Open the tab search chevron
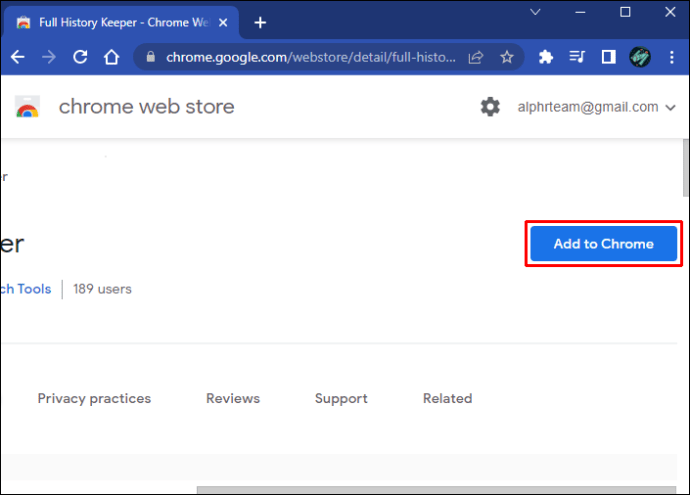 pyautogui.click(x=535, y=12)
